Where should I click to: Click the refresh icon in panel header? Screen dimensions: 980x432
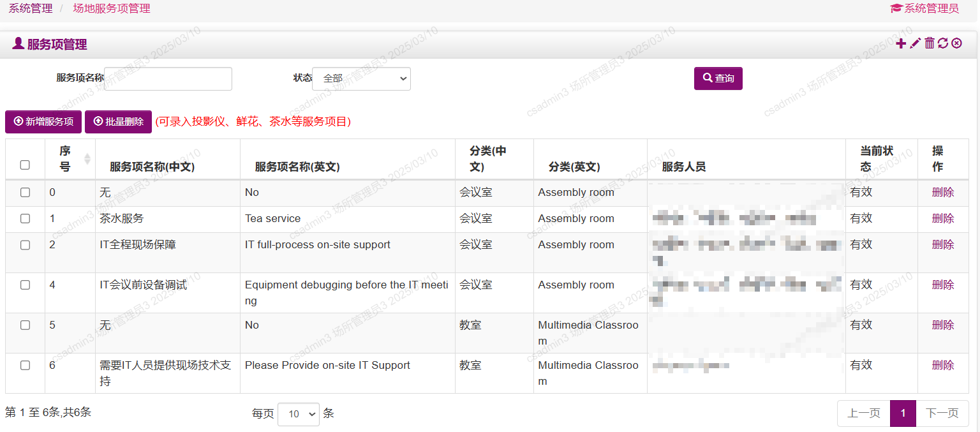[x=943, y=43]
